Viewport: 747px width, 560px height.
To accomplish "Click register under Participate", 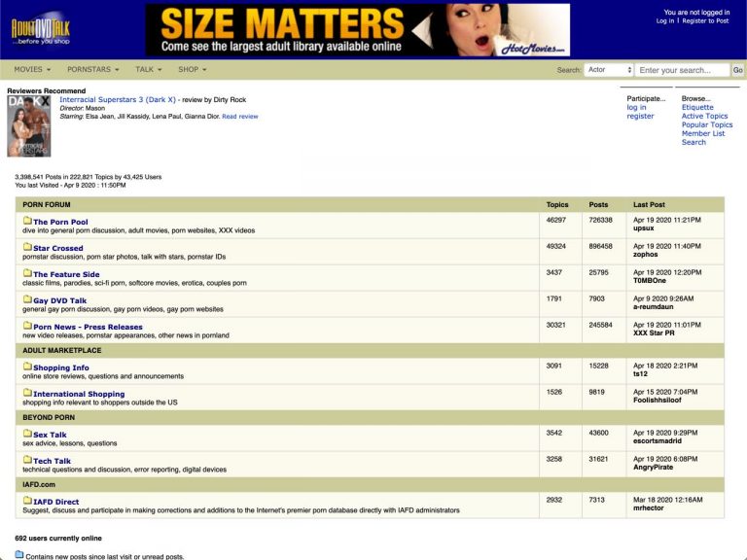I will point(640,117).
